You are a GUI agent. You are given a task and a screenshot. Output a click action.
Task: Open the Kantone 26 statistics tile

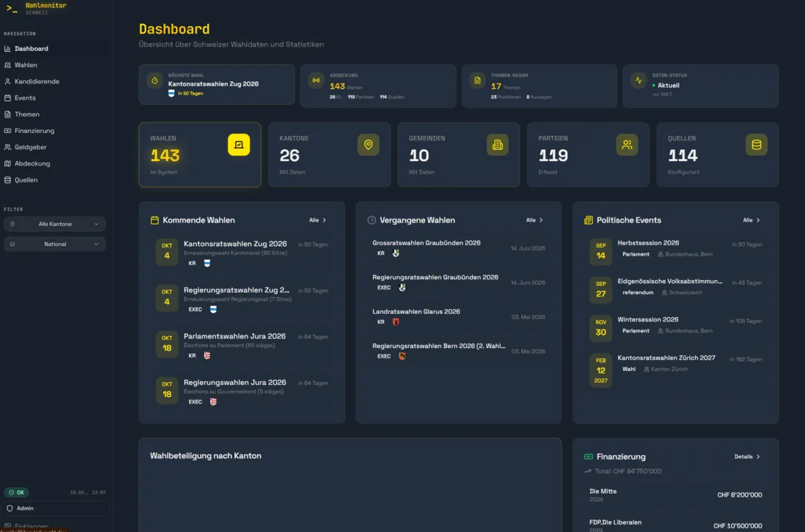tap(329, 154)
